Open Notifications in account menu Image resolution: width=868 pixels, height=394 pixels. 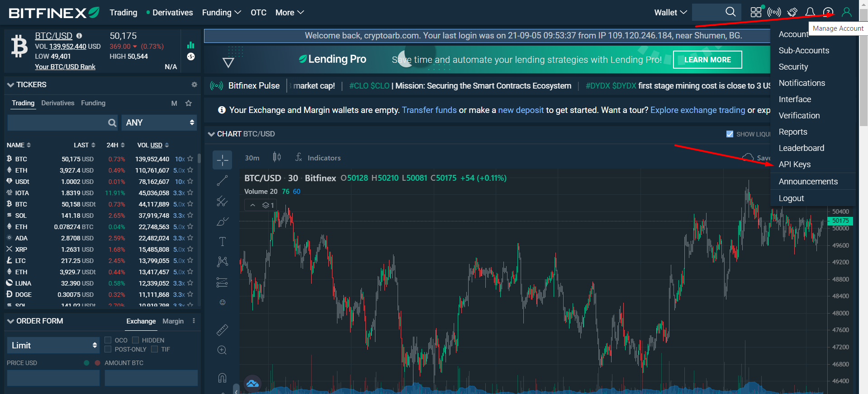802,83
